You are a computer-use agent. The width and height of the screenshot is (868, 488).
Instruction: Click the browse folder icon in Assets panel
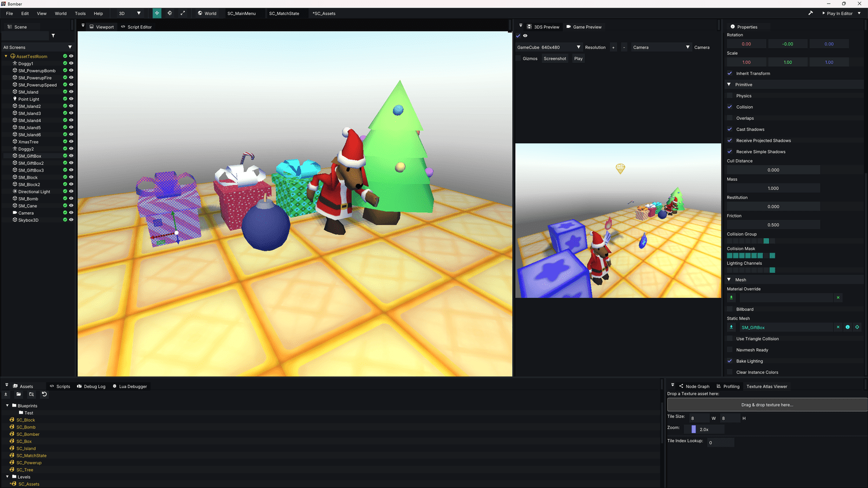(x=31, y=394)
